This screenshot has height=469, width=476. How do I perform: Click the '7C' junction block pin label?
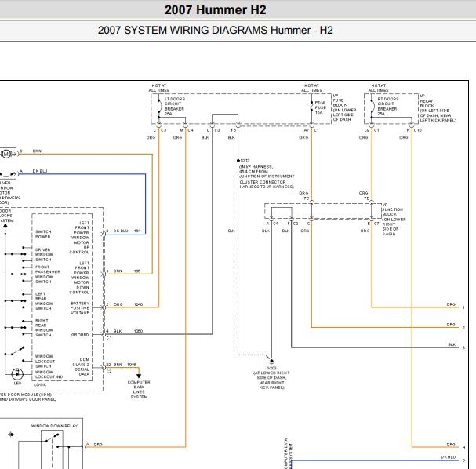click(x=307, y=198)
